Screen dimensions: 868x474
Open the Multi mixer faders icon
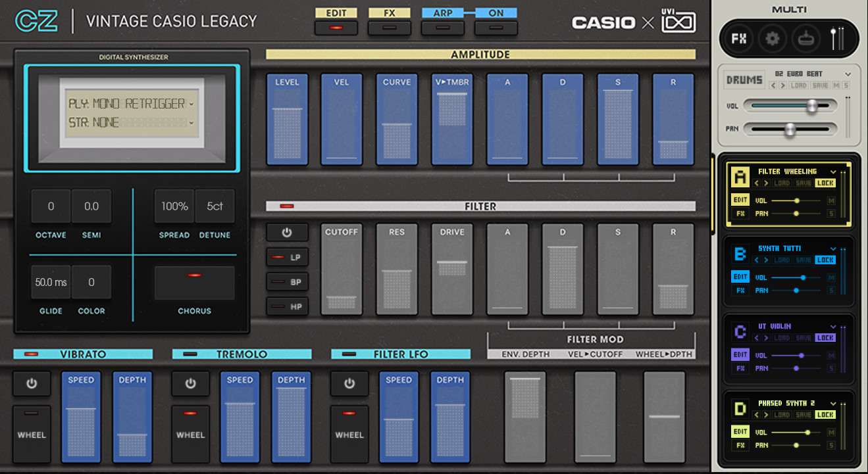point(838,39)
